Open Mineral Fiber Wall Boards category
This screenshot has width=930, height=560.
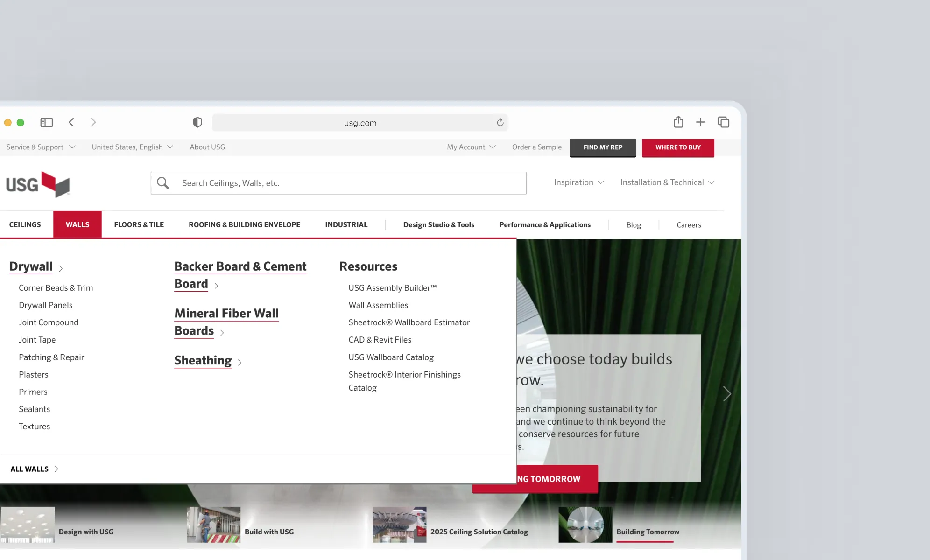tap(226, 322)
